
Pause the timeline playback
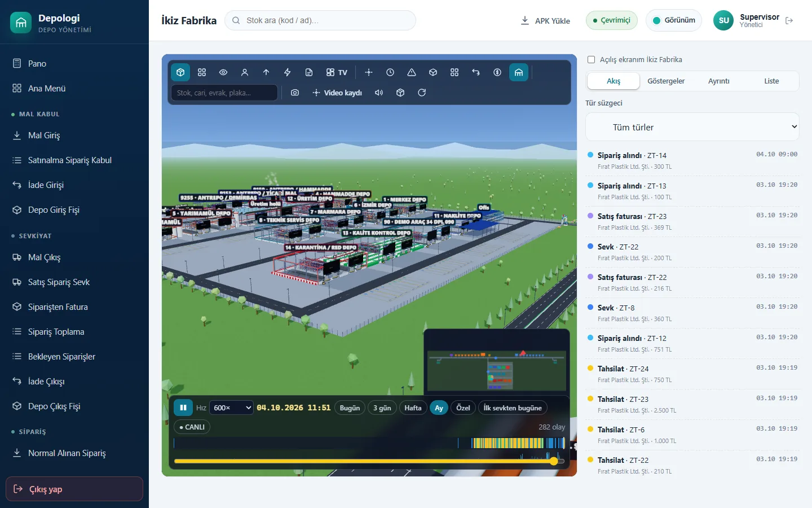(183, 408)
